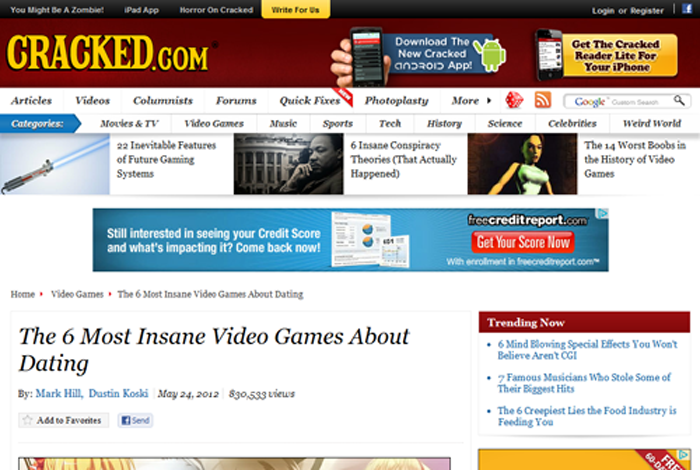Click the Facebook icon in top bar
Viewport: 700px width, 470px height.
pos(687,8)
